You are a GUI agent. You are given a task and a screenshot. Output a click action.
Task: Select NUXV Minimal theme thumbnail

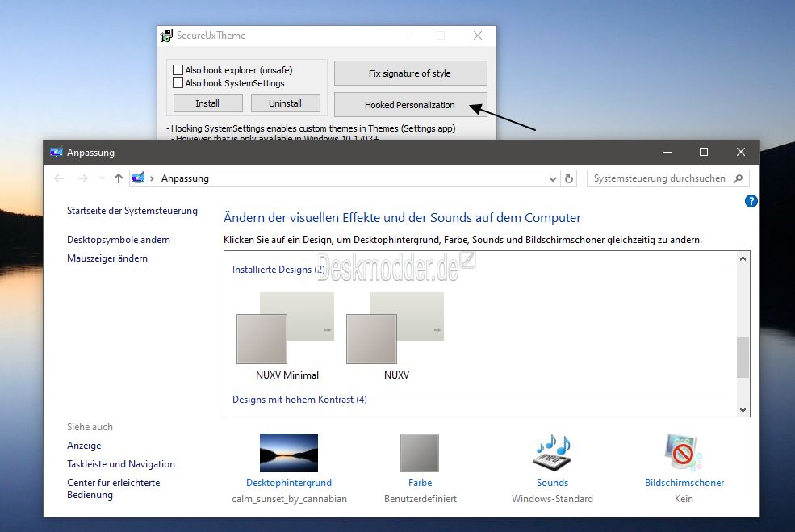286,328
